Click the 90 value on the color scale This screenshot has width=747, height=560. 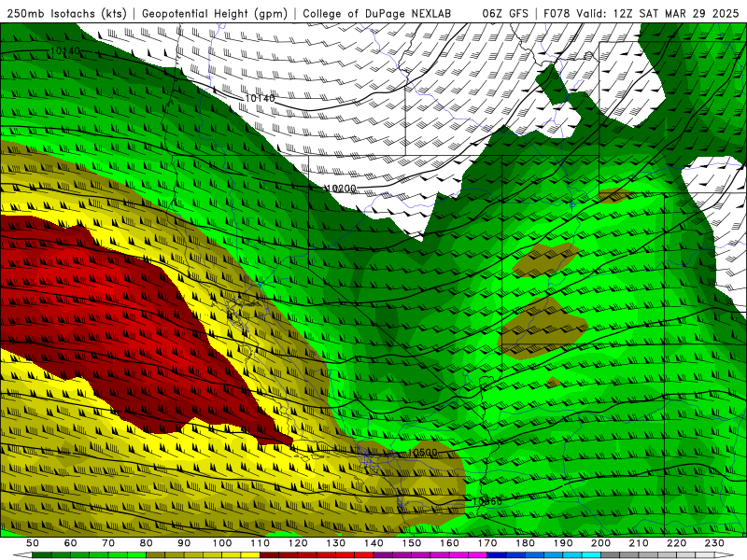click(x=184, y=543)
